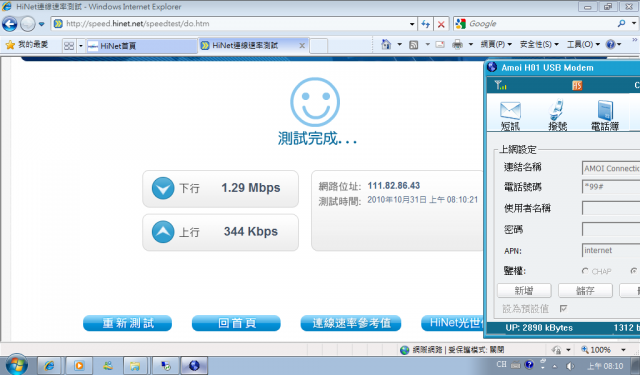Click the IP address 111.82.86.43

click(x=393, y=186)
